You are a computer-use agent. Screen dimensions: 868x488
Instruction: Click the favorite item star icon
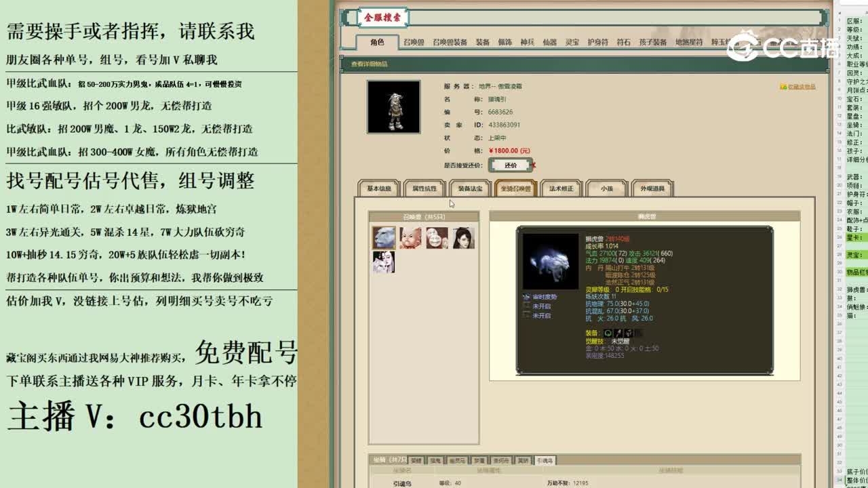pyautogui.click(x=783, y=87)
